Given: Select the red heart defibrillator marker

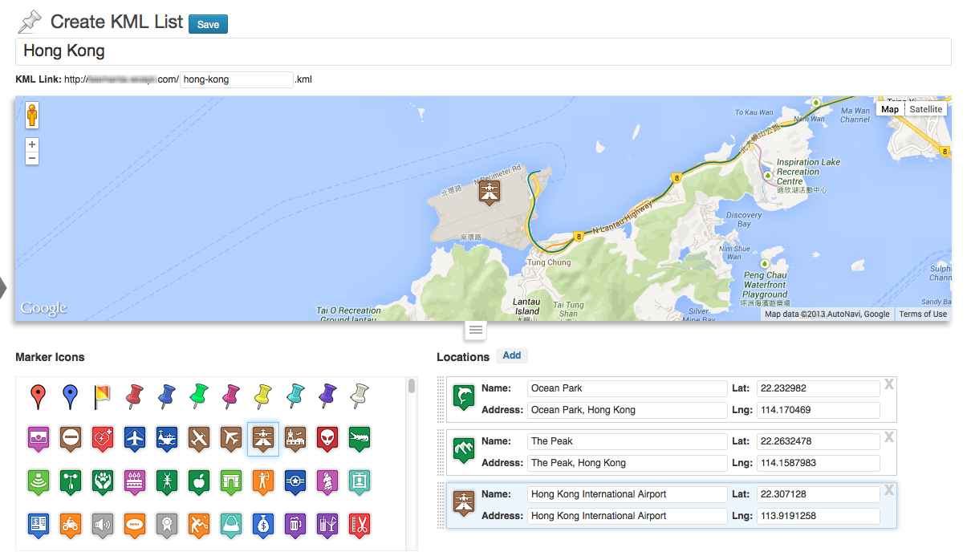Looking at the screenshot, I should point(103,439).
